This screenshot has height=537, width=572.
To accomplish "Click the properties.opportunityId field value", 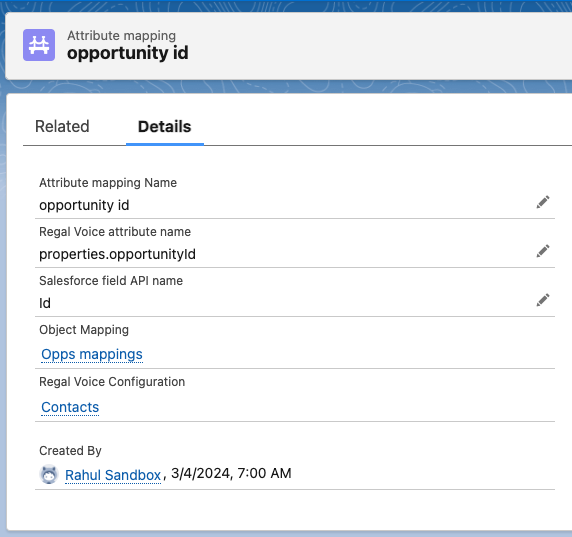I will click(117, 254).
